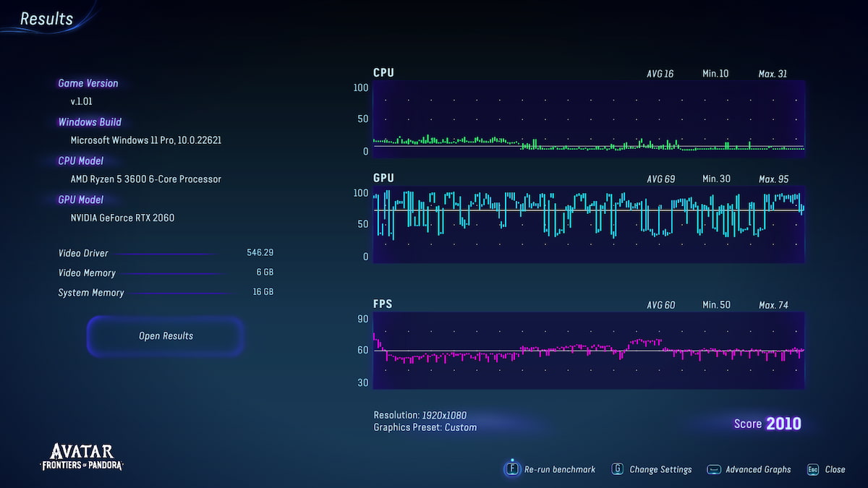Click the Score 2010 value
The image size is (868, 488).
[783, 424]
